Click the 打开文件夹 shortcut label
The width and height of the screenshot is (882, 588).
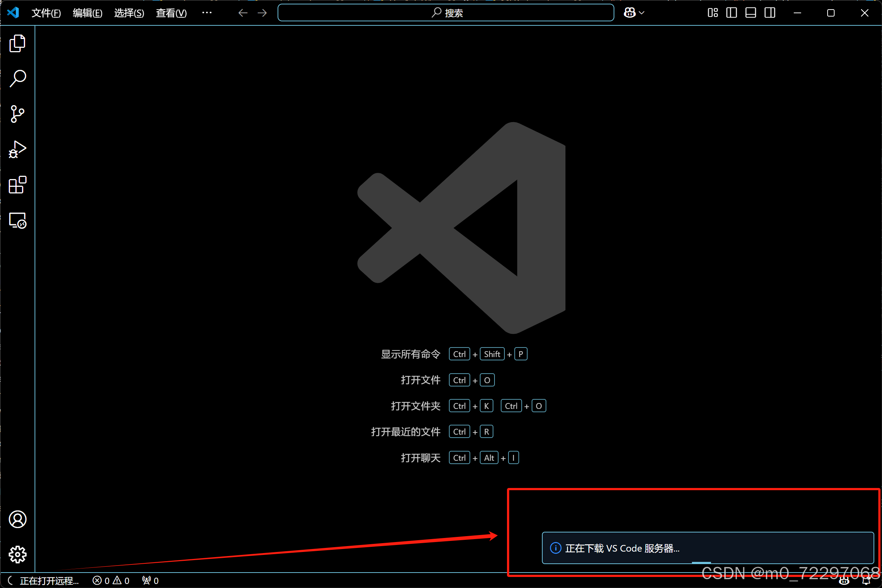[416, 406]
